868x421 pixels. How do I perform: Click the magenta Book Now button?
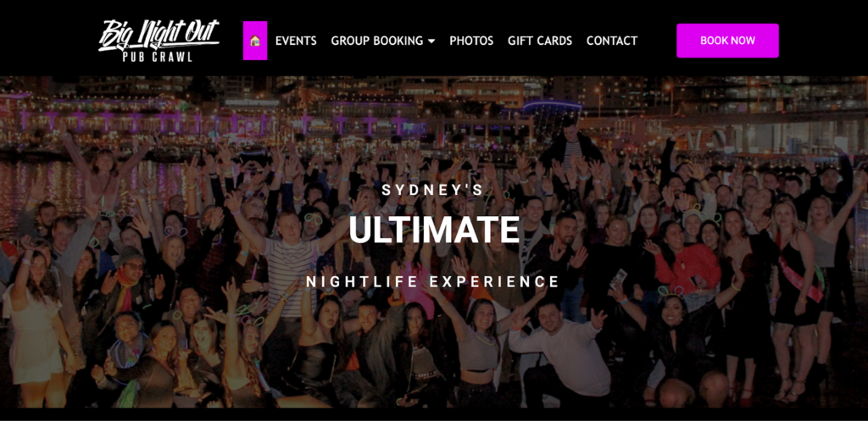tap(727, 41)
